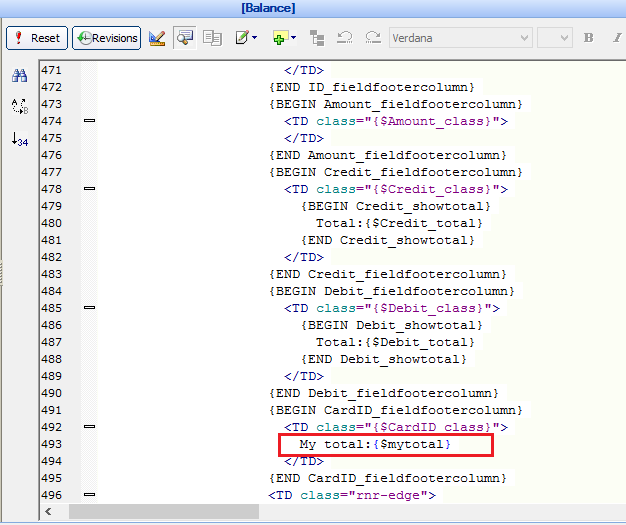Collapse the TD block at line 485
Screen dimensions: 626x525
click(89, 308)
